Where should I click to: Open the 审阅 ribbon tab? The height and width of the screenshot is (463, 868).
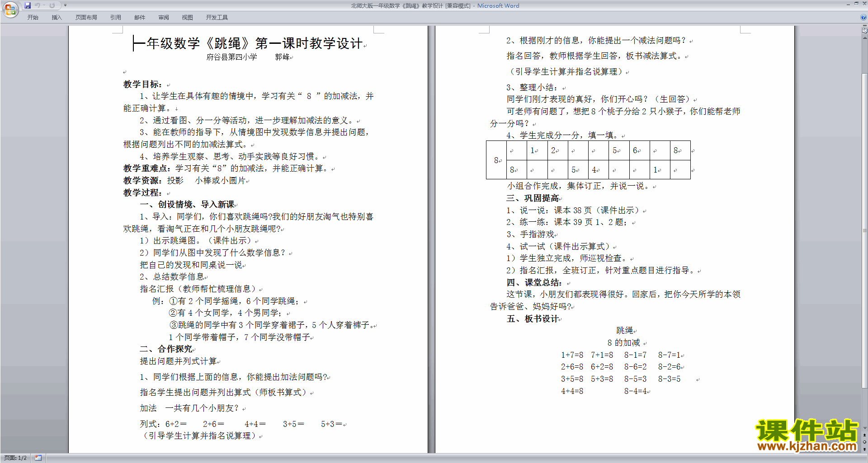point(164,18)
